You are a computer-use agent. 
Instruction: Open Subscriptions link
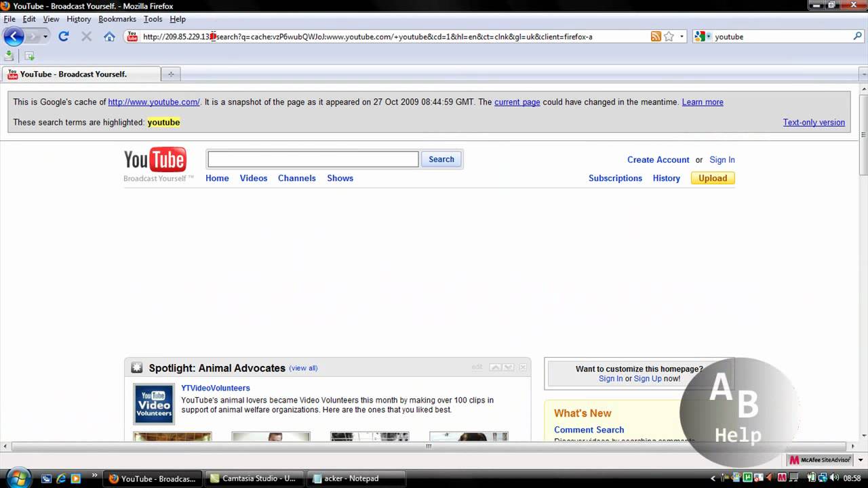click(x=615, y=178)
